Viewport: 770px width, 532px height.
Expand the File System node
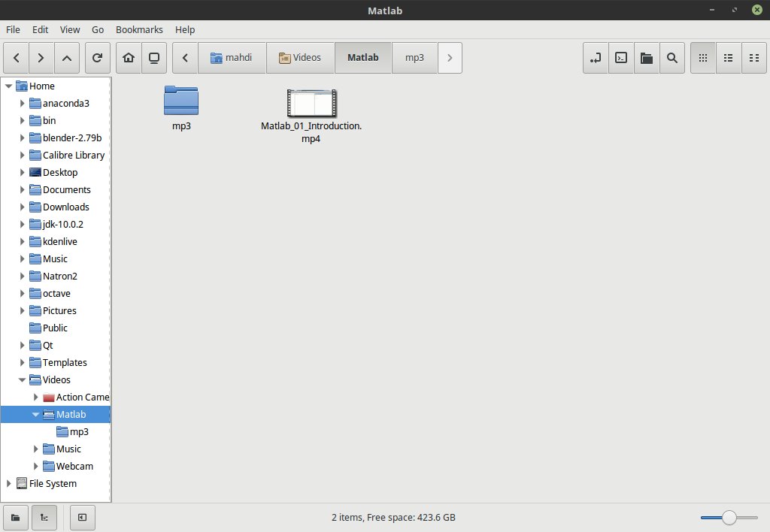(8, 483)
